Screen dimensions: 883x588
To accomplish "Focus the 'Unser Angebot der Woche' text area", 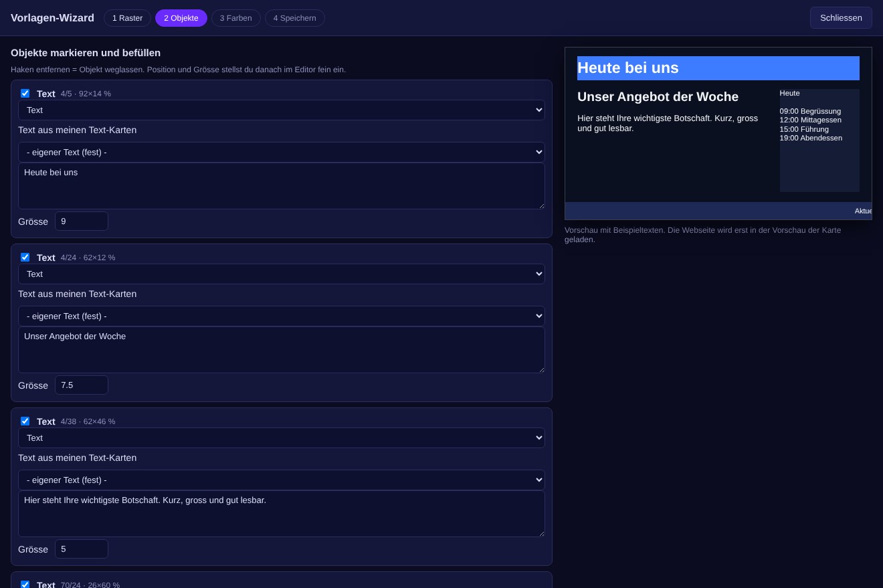I will [282, 350].
